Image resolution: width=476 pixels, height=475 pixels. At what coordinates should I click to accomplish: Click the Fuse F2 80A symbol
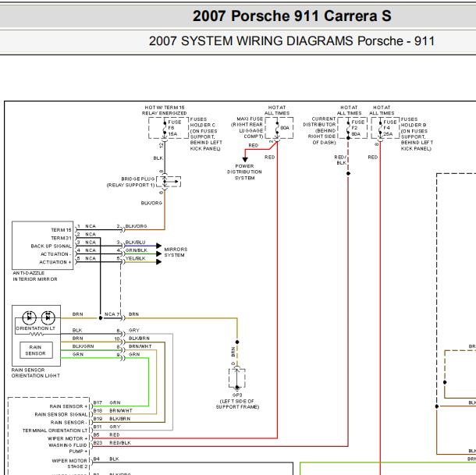(352, 128)
